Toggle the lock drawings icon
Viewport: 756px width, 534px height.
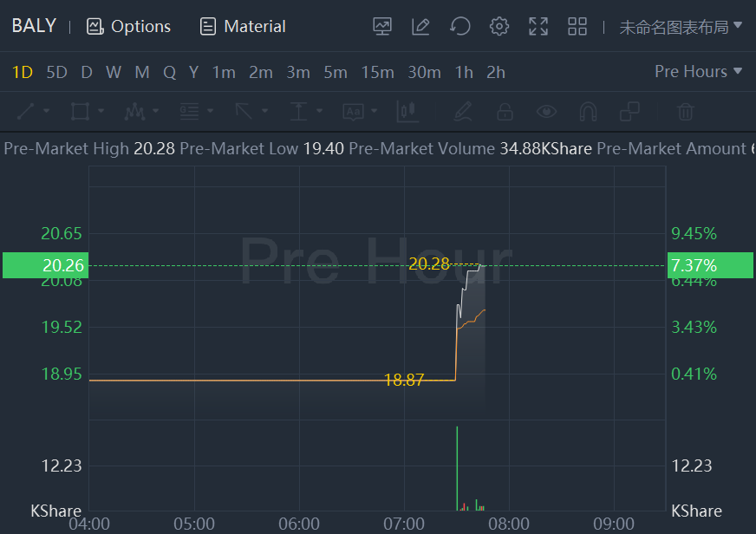[505, 111]
